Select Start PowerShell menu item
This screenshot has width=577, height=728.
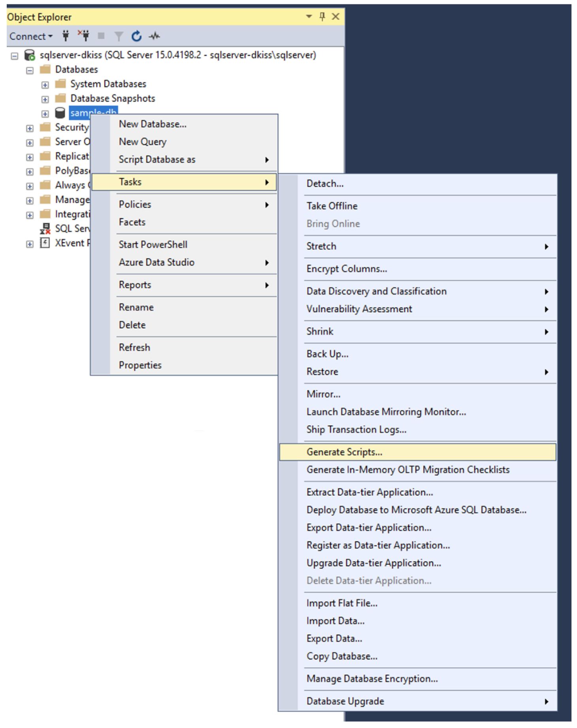184,245
